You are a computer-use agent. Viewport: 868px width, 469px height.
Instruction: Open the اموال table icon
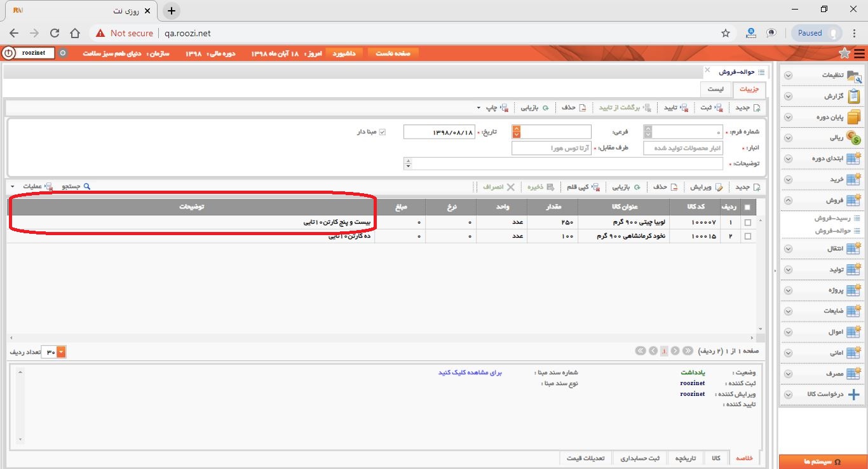click(853, 332)
